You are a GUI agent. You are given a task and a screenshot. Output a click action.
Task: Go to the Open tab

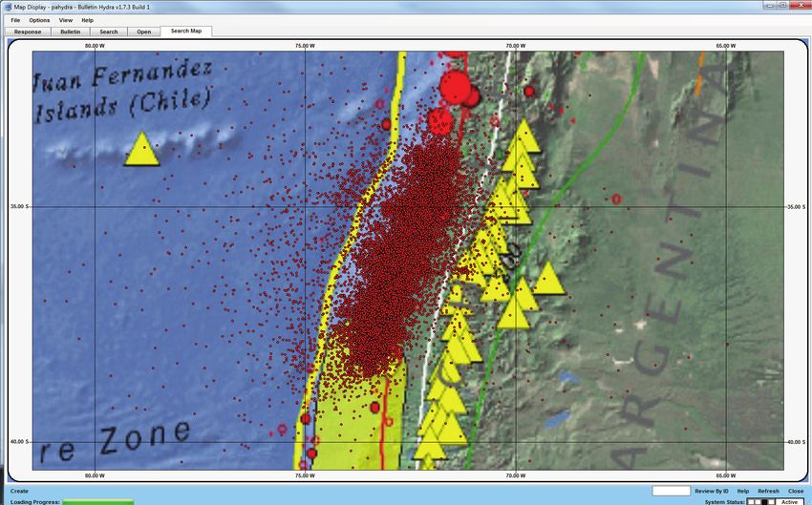(143, 32)
